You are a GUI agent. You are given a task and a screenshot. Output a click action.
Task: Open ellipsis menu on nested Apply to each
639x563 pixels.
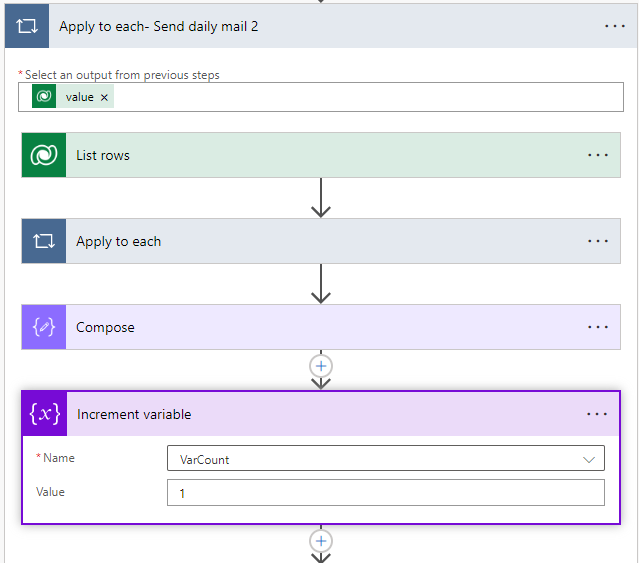tap(598, 241)
